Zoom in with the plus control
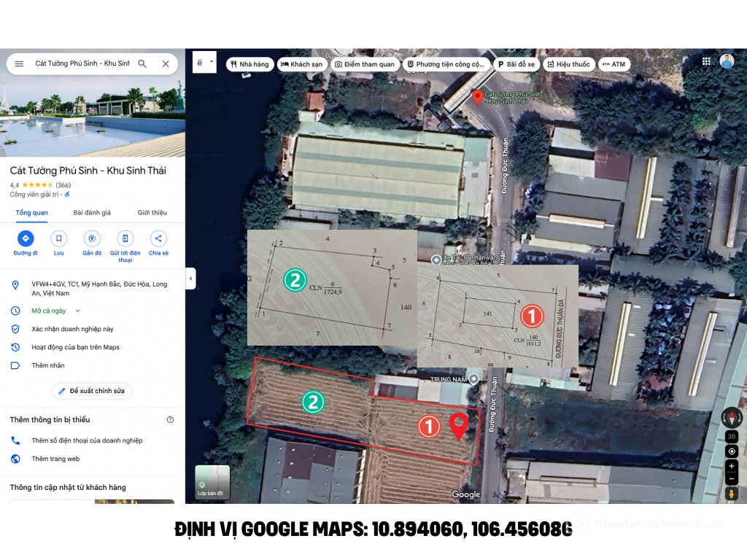This screenshot has width=747, height=560. [x=731, y=466]
